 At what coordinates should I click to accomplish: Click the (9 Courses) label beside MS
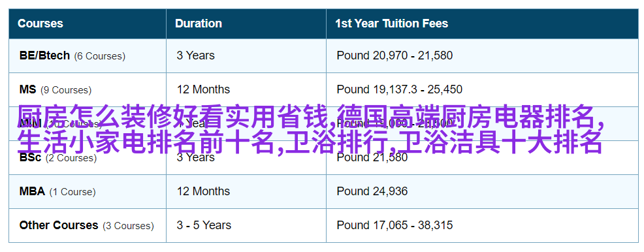[66, 90]
